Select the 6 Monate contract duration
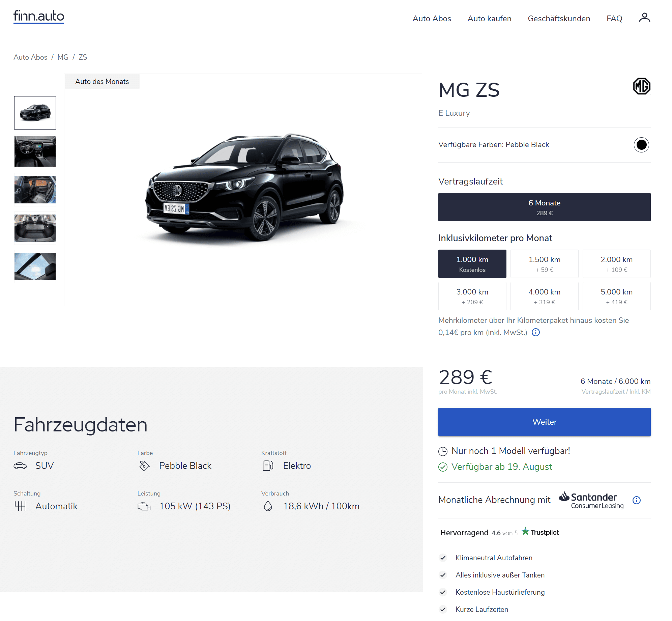This screenshot has width=672, height=621. coord(544,207)
